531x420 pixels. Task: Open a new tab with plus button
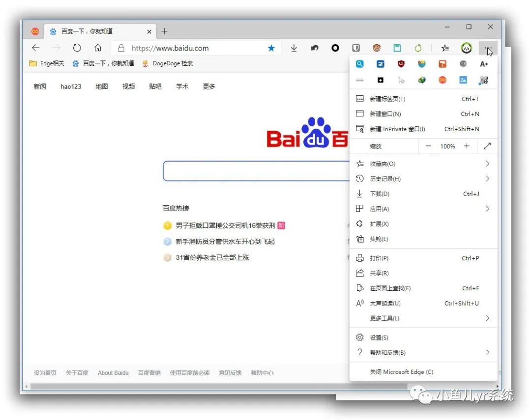(x=164, y=31)
